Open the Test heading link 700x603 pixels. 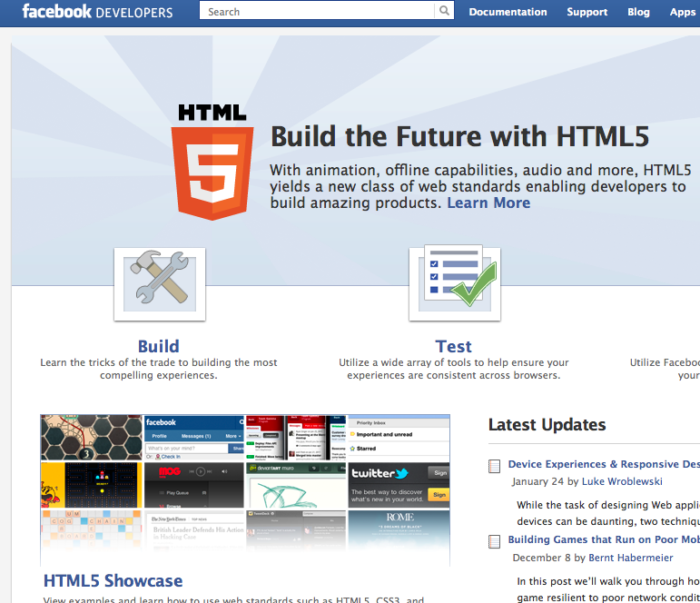[453, 346]
